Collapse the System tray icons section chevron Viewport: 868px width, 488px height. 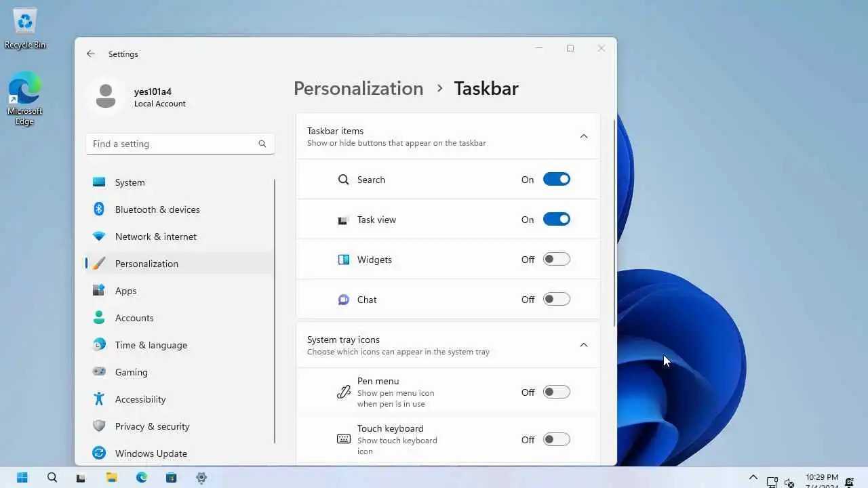coord(584,345)
